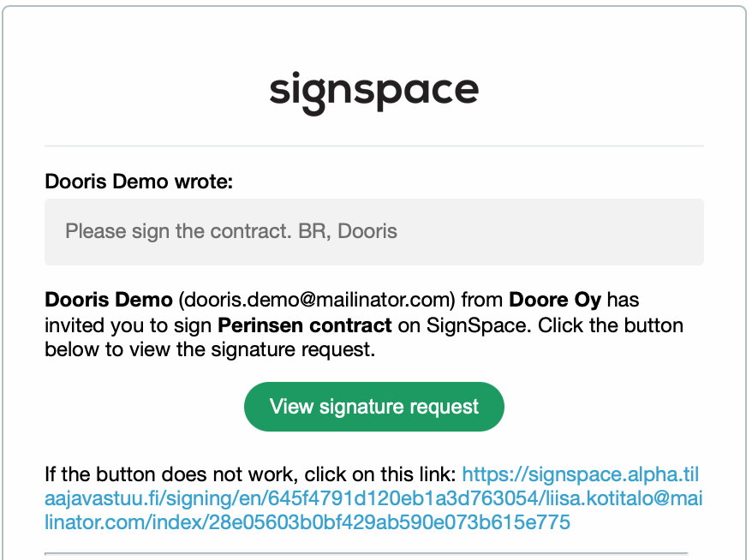
Task: Click the "Click the button" phrase
Action: pyautogui.click(x=611, y=325)
